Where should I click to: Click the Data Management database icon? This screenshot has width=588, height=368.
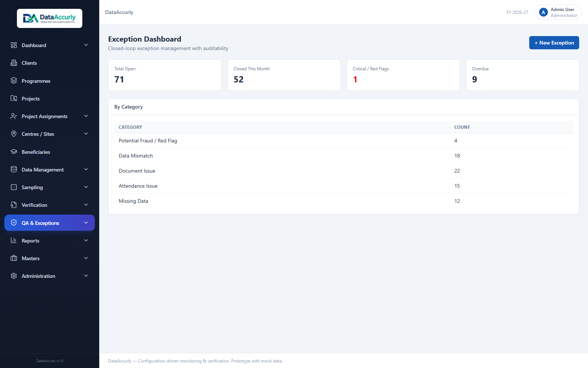point(14,169)
